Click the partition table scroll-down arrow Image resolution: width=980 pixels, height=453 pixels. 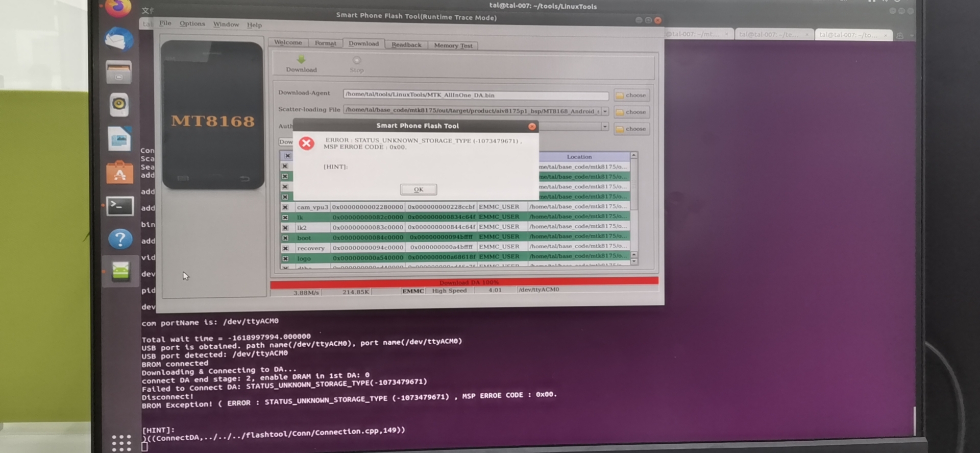click(x=634, y=261)
